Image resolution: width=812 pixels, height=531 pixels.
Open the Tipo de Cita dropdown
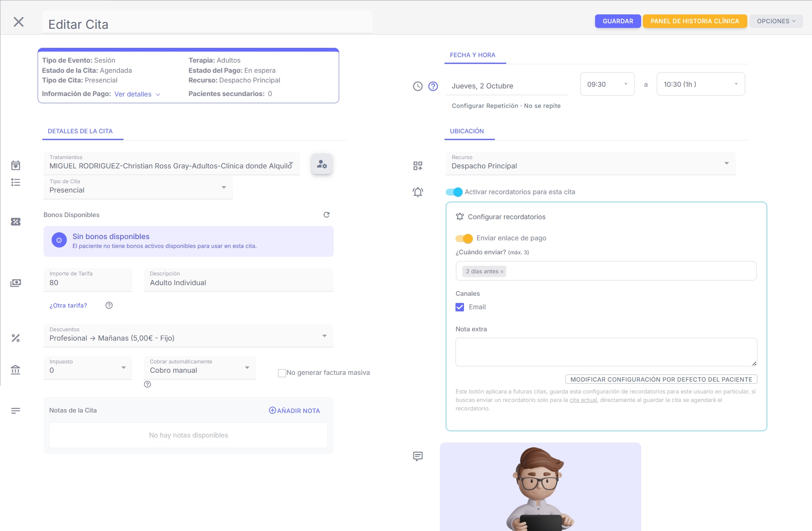138,188
